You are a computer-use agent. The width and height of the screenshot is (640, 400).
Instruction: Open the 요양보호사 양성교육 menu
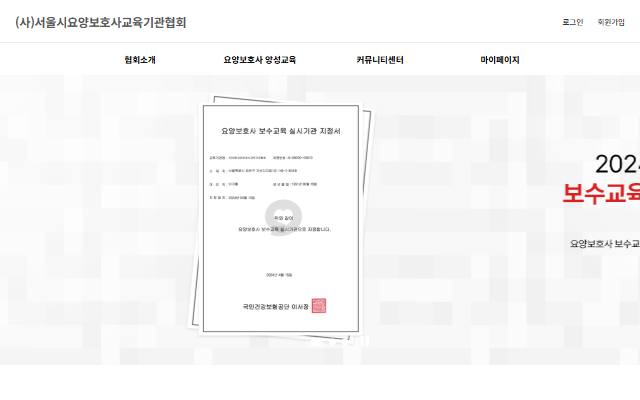(260, 60)
